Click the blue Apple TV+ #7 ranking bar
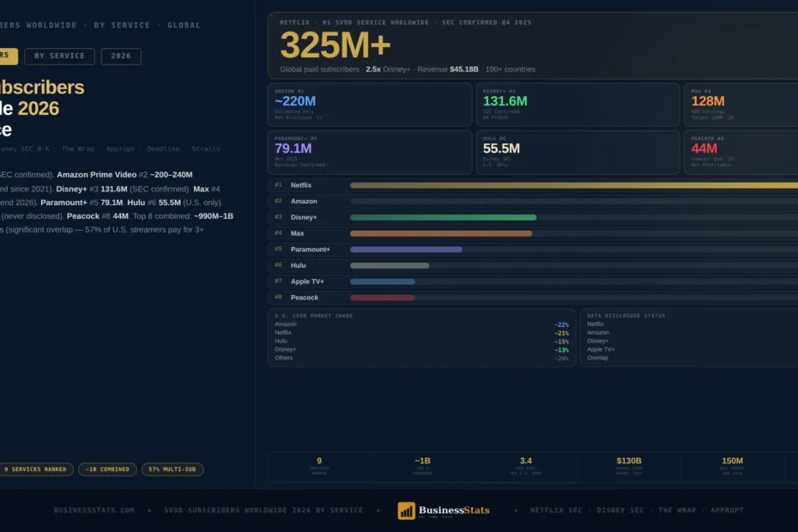 (382, 281)
